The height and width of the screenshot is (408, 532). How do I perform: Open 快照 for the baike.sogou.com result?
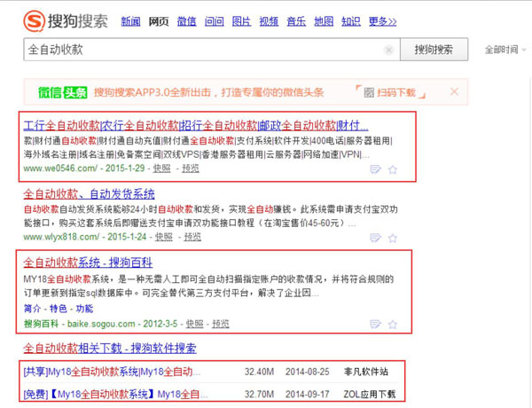(195, 324)
